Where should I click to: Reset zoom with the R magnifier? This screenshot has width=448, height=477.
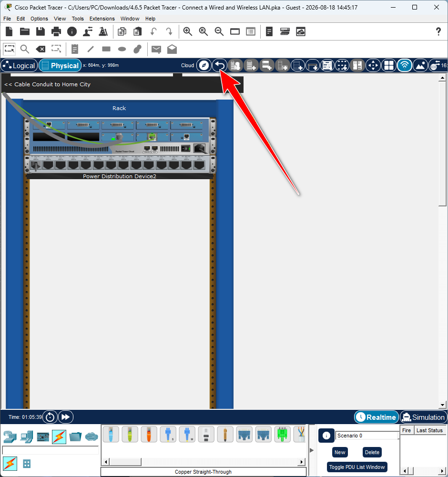(204, 31)
